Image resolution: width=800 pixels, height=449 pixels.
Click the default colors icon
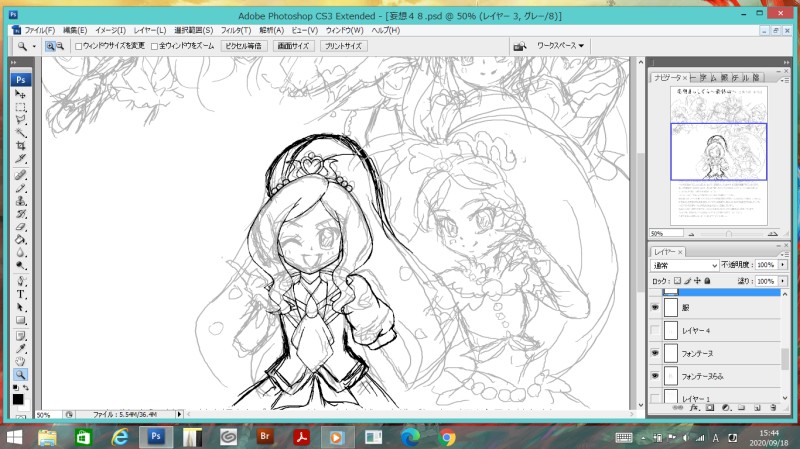[15, 388]
